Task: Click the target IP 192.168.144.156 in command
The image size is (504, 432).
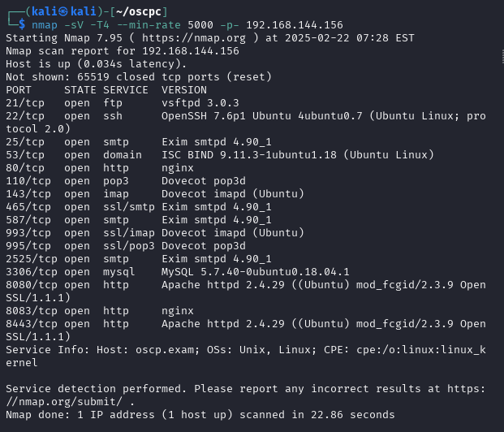Action: pyautogui.click(x=295, y=25)
